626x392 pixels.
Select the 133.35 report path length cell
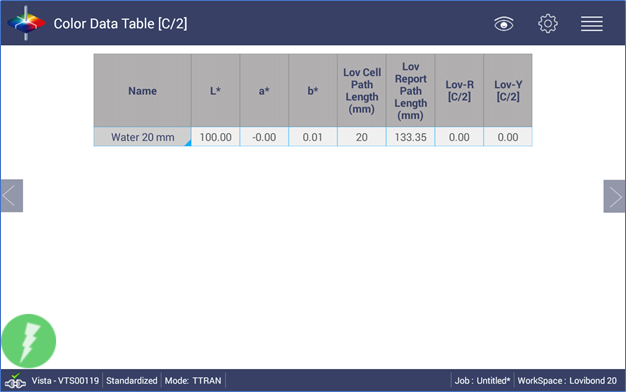pos(410,137)
